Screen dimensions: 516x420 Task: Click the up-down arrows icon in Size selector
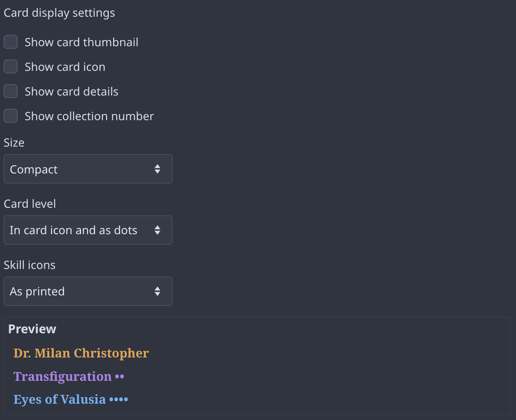(x=158, y=169)
